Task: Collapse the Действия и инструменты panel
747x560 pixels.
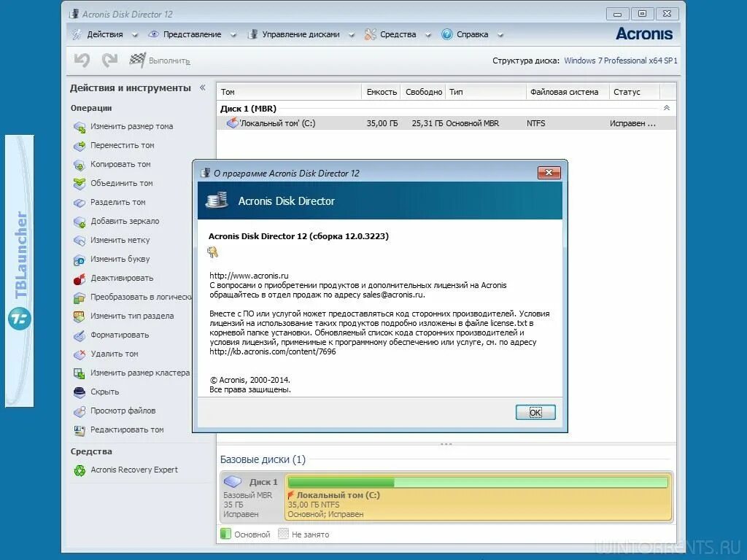Action: [203, 87]
